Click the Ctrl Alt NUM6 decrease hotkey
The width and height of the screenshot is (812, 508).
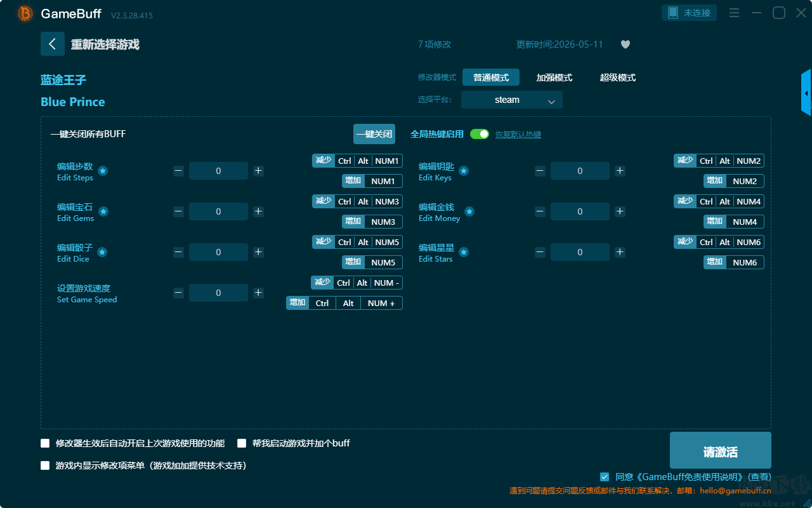pyautogui.click(x=719, y=242)
